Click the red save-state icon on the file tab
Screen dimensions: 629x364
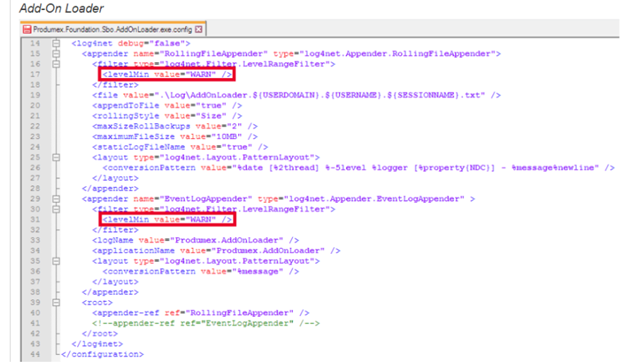27,29
